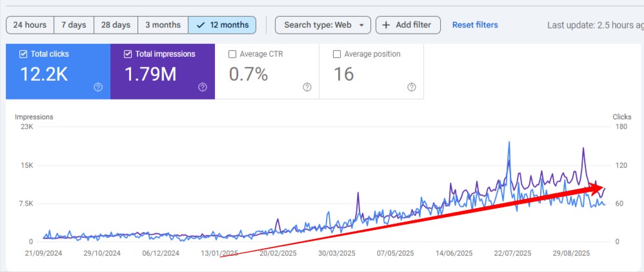Enable the Average position checkbox

pyautogui.click(x=337, y=54)
